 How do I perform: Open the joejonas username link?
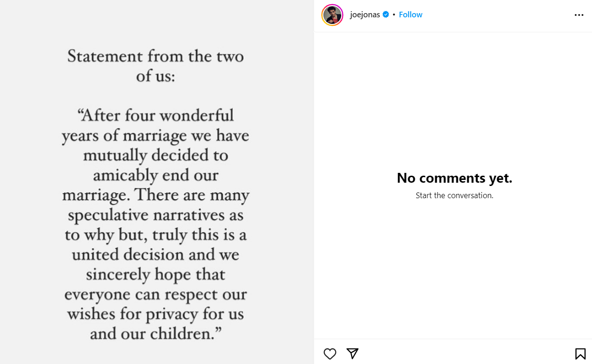pos(365,15)
